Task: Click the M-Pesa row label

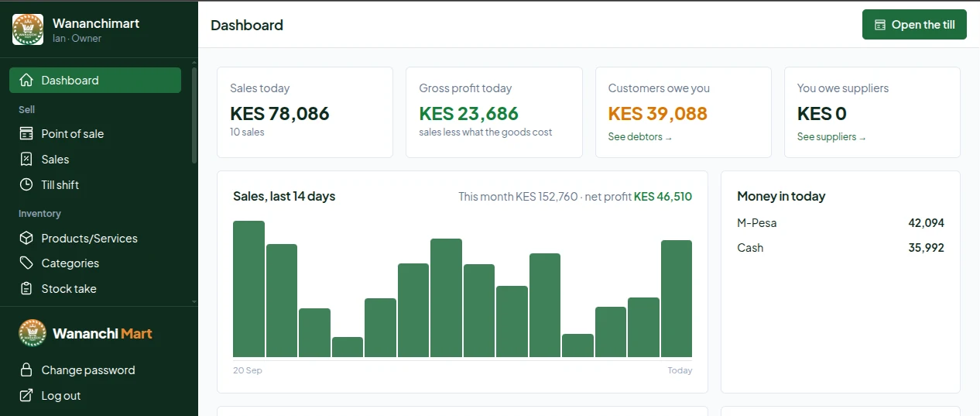Action: point(757,223)
